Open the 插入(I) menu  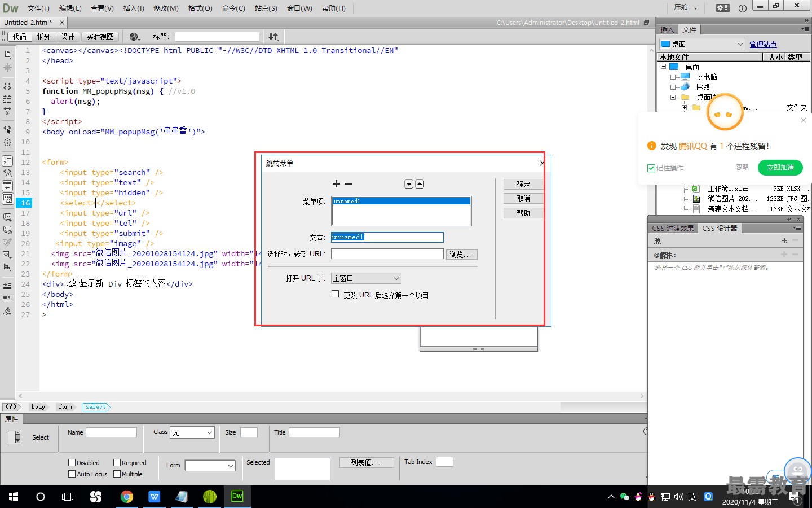(134, 8)
